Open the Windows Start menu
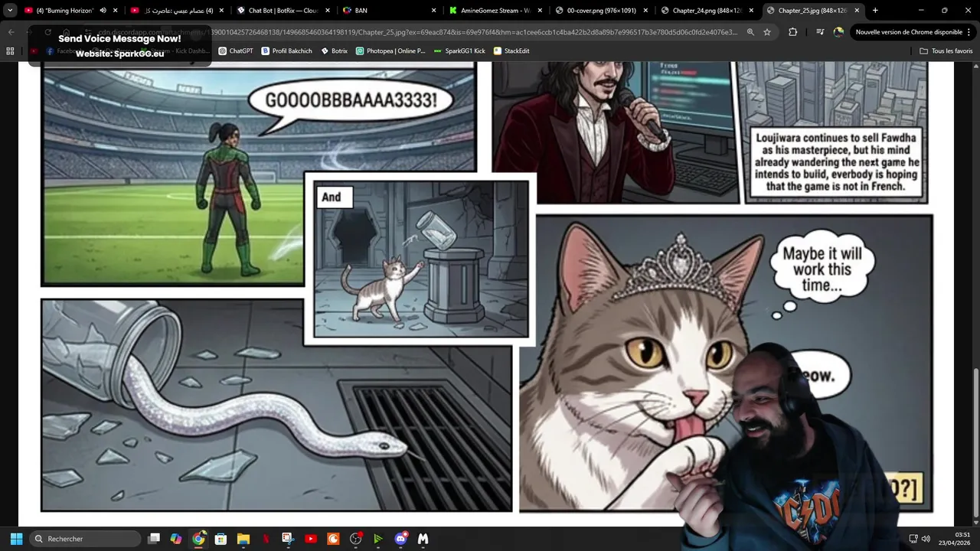Viewport: 980px width, 551px height. pos(16,539)
